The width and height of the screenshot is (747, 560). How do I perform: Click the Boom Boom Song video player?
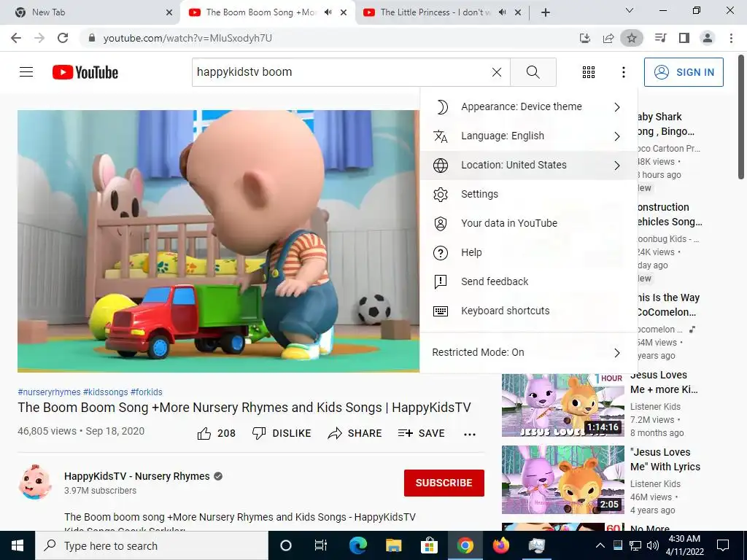219,241
